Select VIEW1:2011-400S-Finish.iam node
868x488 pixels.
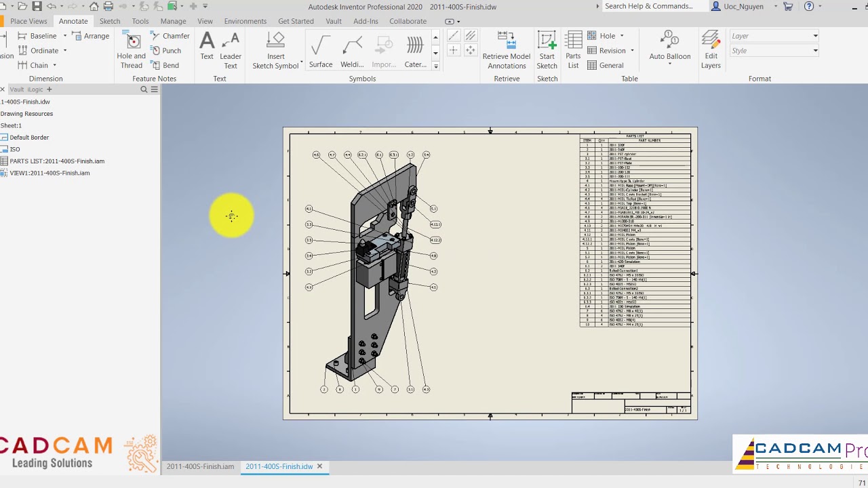tap(50, 173)
